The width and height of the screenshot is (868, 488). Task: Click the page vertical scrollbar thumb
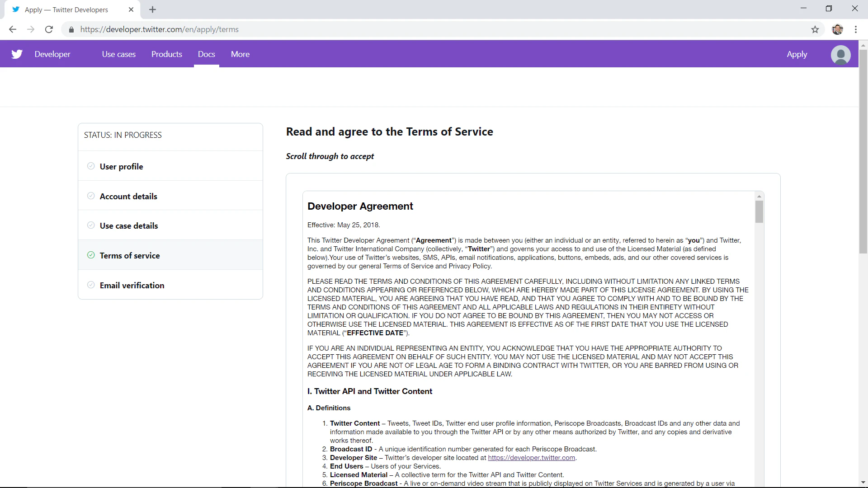(x=863, y=151)
